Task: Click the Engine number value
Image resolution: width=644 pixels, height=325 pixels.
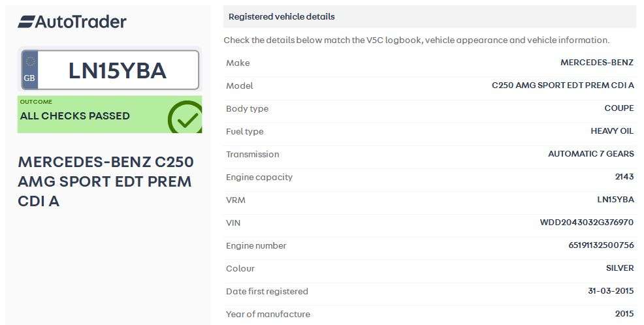Action: [x=601, y=245]
